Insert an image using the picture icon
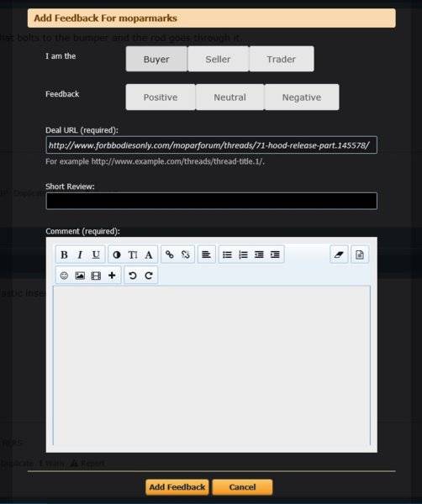422x504 pixels. [80, 276]
